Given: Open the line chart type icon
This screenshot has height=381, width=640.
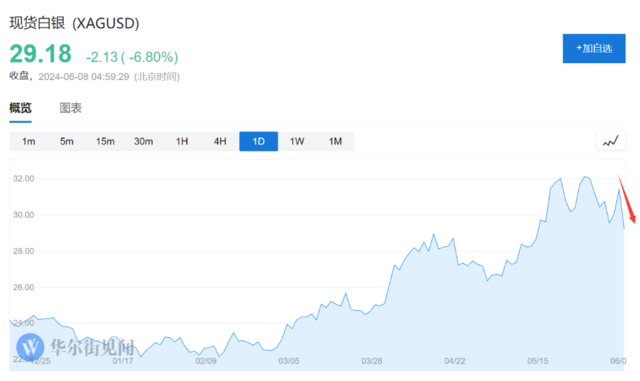Looking at the screenshot, I should point(611,141).
